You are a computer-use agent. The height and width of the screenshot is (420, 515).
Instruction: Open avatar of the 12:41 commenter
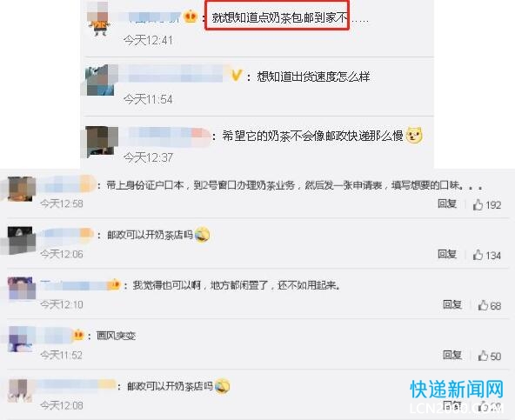pyautogui.click(x=98, y=18)
